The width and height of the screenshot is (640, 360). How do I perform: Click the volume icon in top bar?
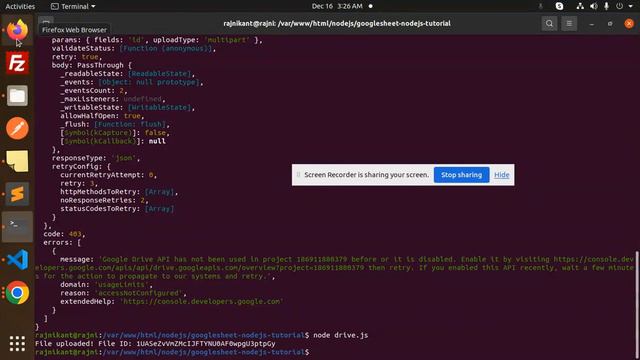(593, 6)
